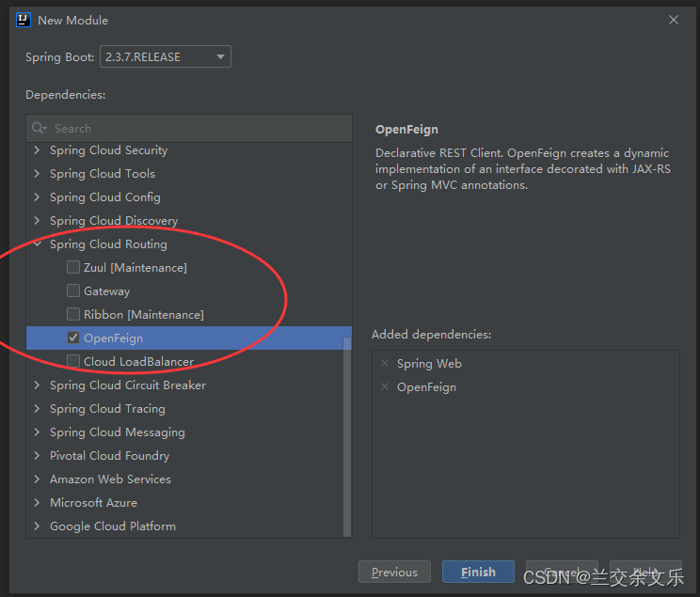Select the Gateway label
Image resolution: width=700 pixels, height=597 pixels.
click(106, 291)
